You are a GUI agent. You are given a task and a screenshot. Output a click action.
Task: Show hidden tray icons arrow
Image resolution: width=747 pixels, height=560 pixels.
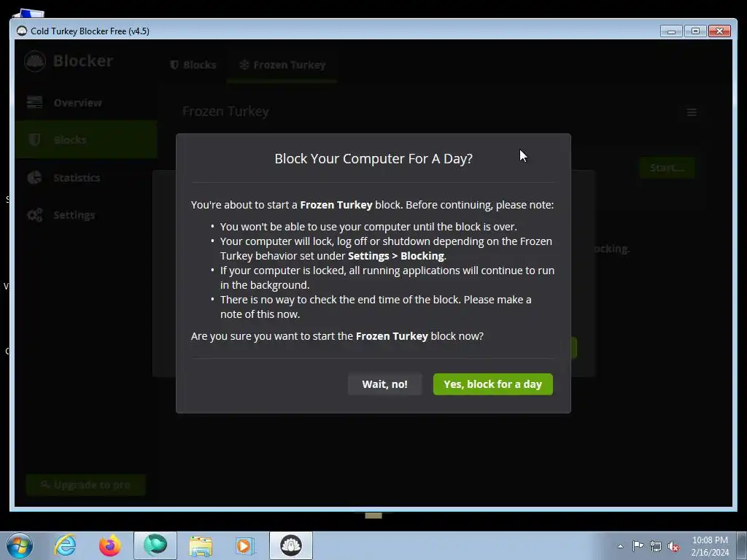click(x=620, y=546)
